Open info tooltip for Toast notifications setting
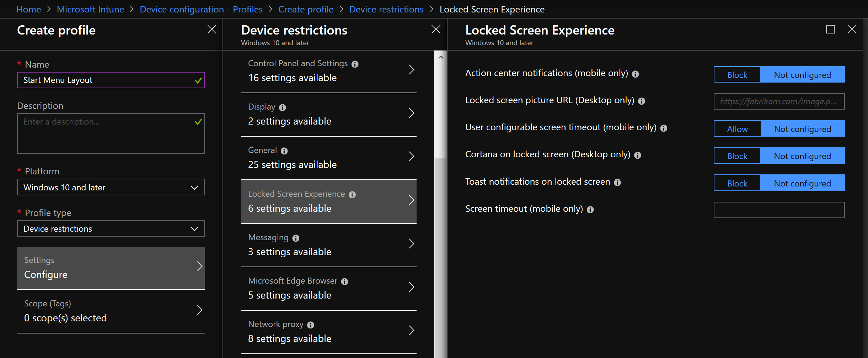The image size is (868, 358). [x=618, y=182]
